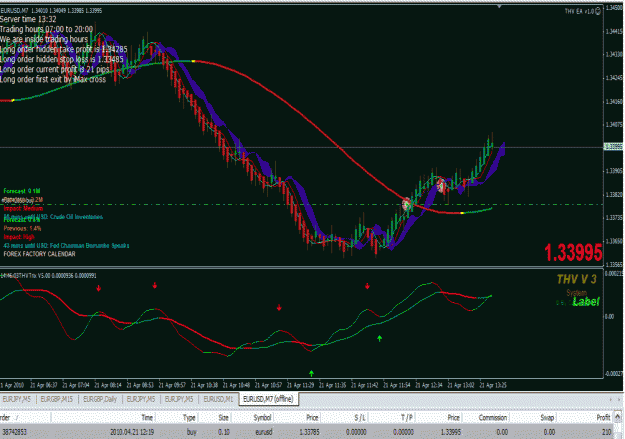Click the Swap column header
Screen dimensions: 625x439
(x=548, y=417)
